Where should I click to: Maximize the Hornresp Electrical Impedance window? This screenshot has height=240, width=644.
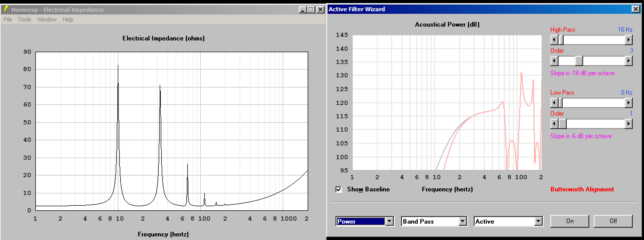pos(311,10)
